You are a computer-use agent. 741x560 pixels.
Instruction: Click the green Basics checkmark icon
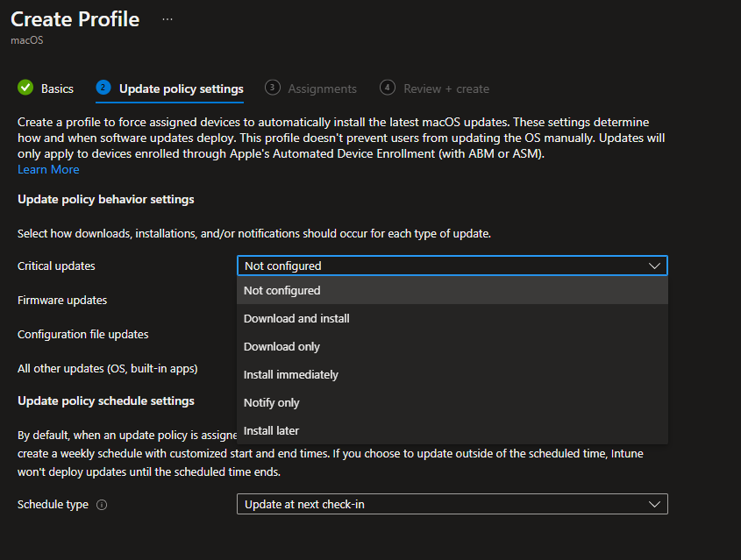click(x=25, y=88)
